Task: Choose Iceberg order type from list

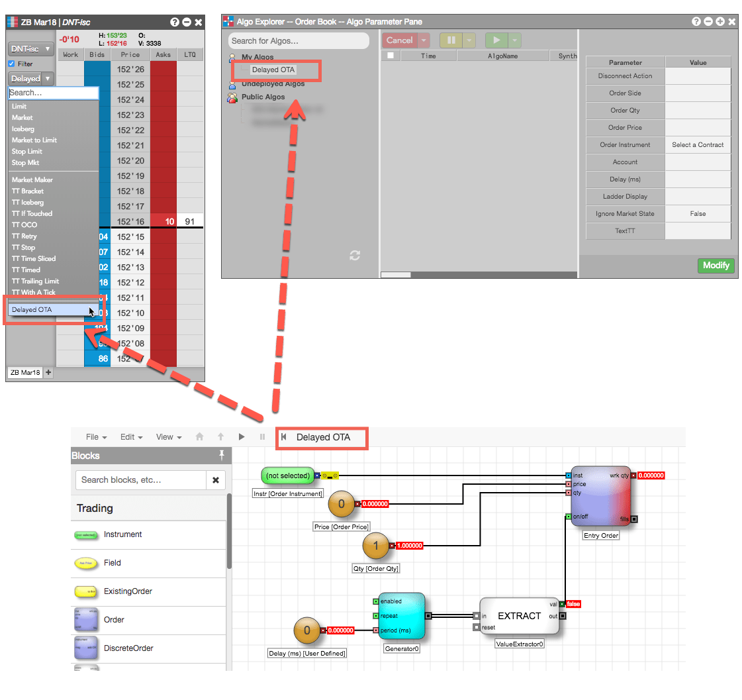Action: pyautogui.click(x=53, y=129)
